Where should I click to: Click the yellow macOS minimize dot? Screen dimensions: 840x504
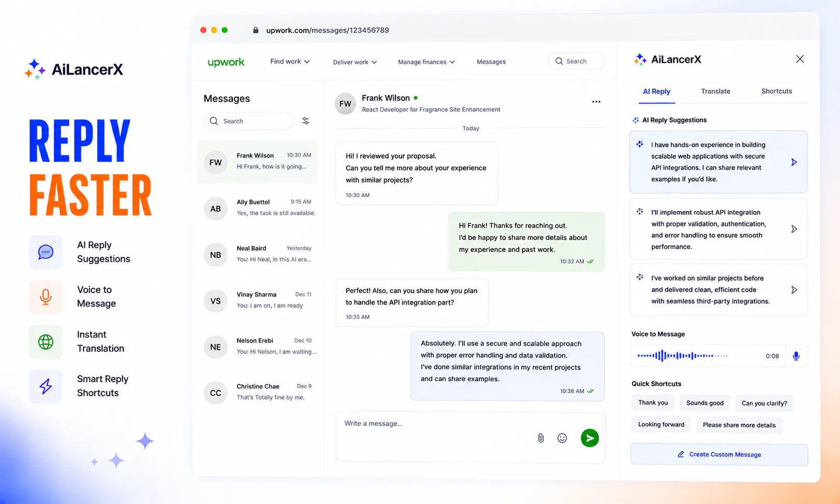(214, 30)
